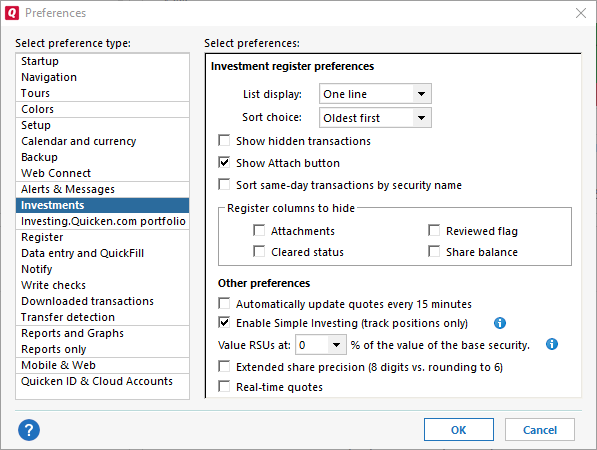
Task: Click the Quicken logo in title bar
Action: [x=12, y=13]
